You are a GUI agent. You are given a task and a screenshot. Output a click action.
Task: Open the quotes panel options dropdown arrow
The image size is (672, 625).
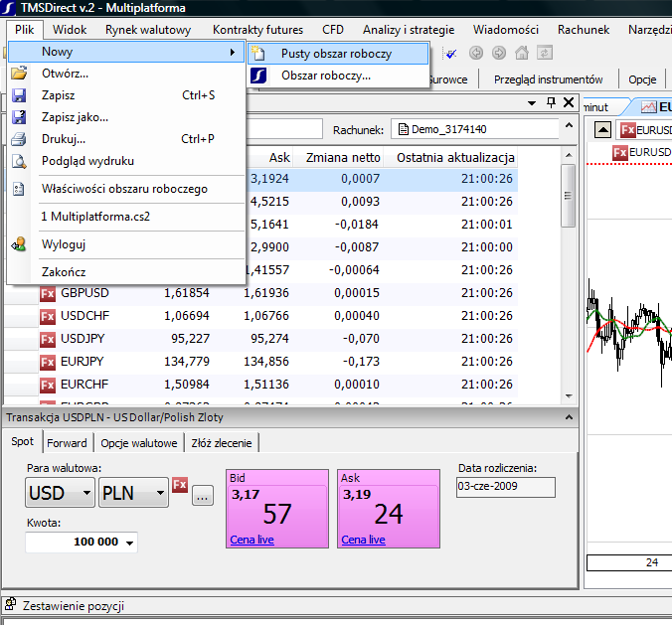tap(532, 102)
